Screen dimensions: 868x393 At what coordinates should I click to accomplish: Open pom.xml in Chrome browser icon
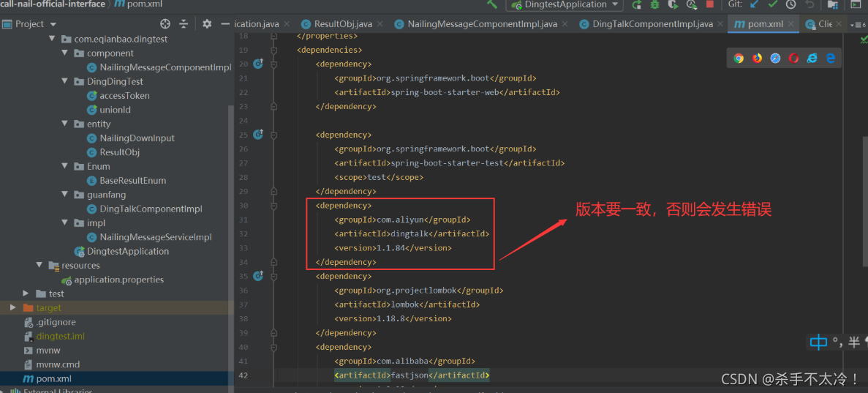point(739,59)
